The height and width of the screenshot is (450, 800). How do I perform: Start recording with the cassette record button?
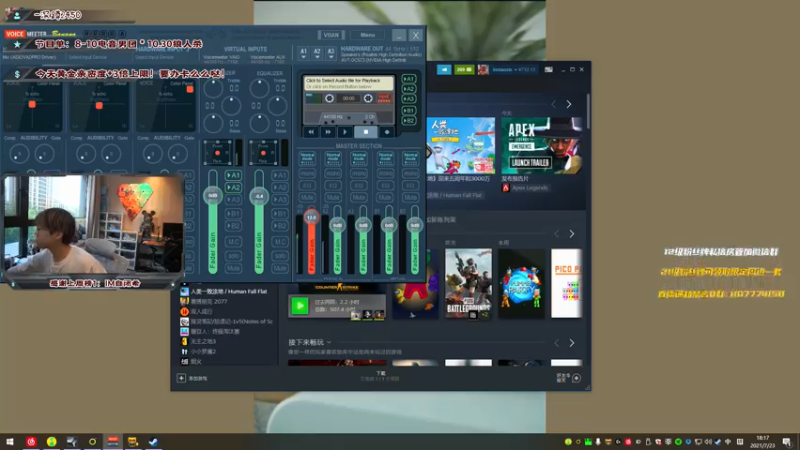coord(387,132)
